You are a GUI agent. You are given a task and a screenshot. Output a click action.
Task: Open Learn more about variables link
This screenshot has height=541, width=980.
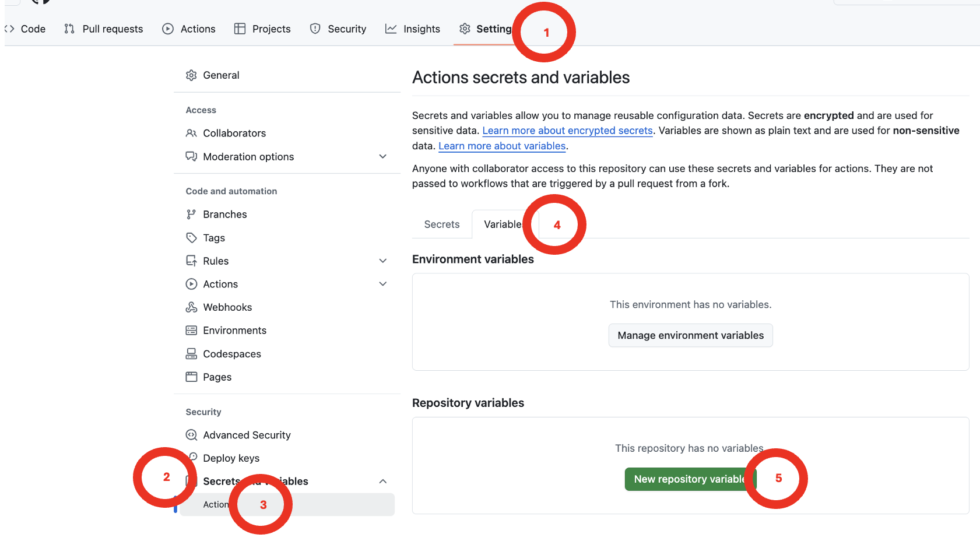[x=502, y=146]
